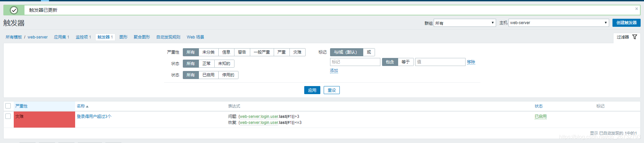Open the 群组 dropdown showing 所有

coord(465,23)
